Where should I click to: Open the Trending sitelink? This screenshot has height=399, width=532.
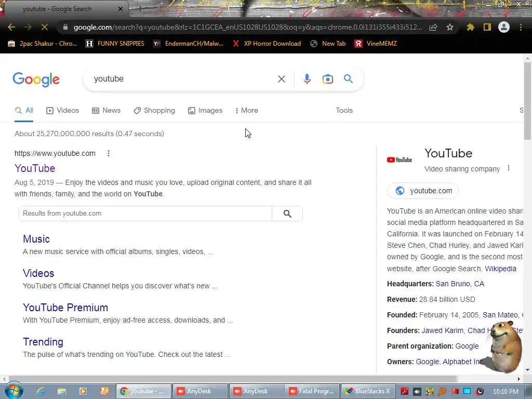(43, 342)
